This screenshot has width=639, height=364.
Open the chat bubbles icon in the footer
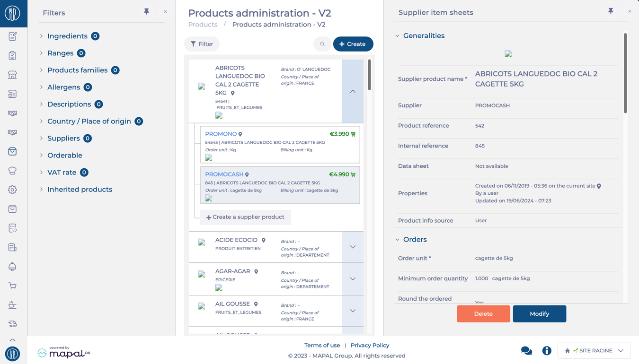point(526,351)
